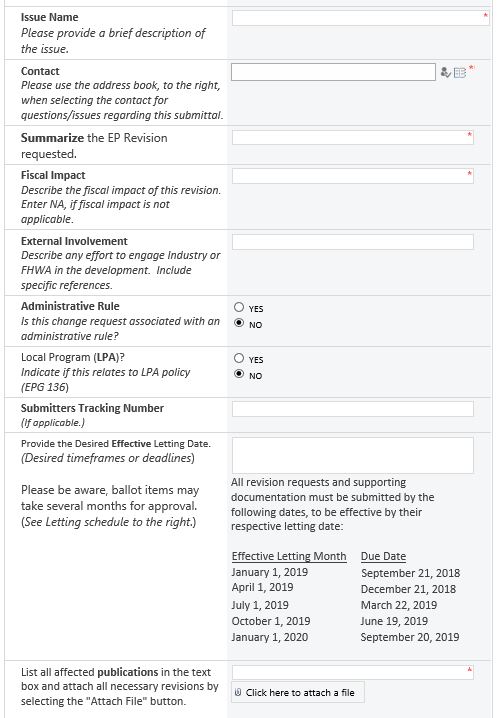This screenshot has height=718, width=497.
Task: Click the EPG 136 reference text
Action: 45,387
